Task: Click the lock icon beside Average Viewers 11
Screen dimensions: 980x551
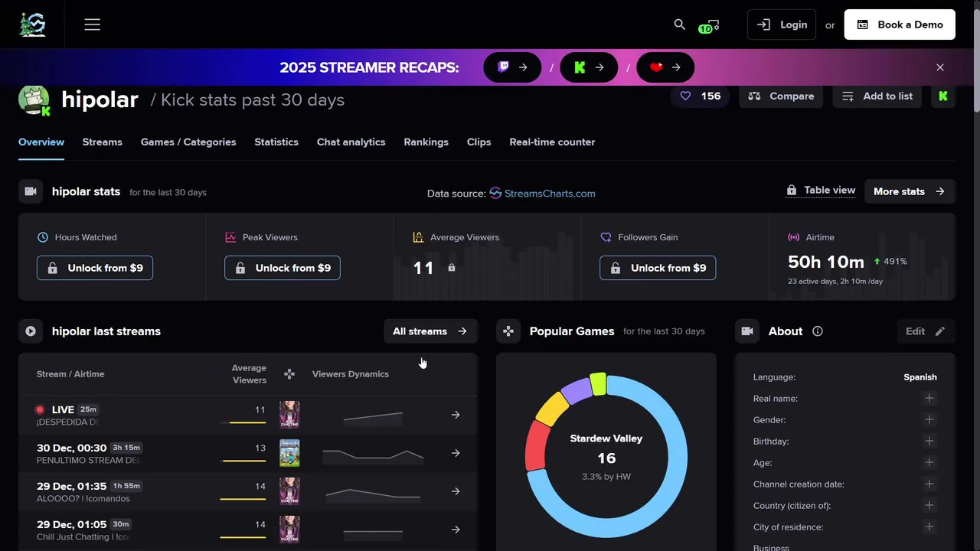Action: click(x=452, y=268)
